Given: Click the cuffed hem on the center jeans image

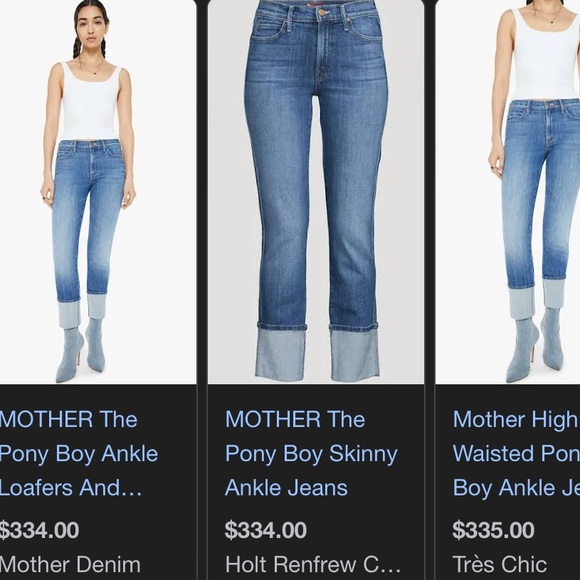Looking at the screenshot, I should (x=317, y=352).
